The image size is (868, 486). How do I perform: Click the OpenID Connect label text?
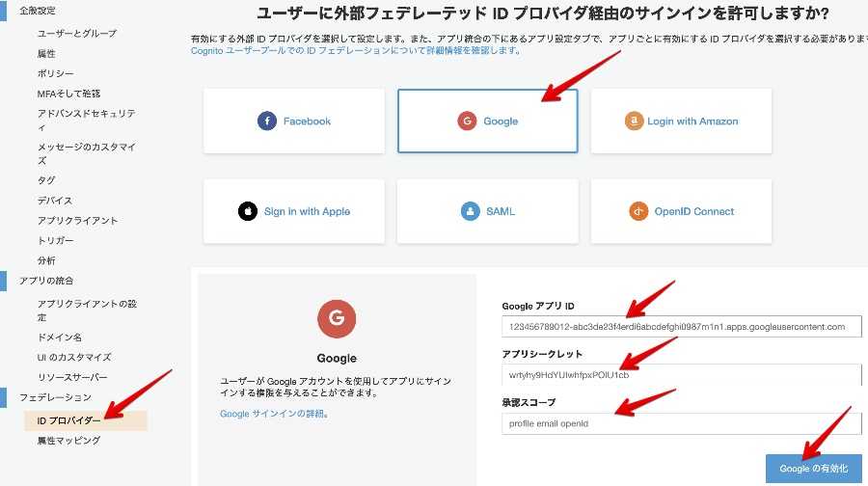(694, 211)
